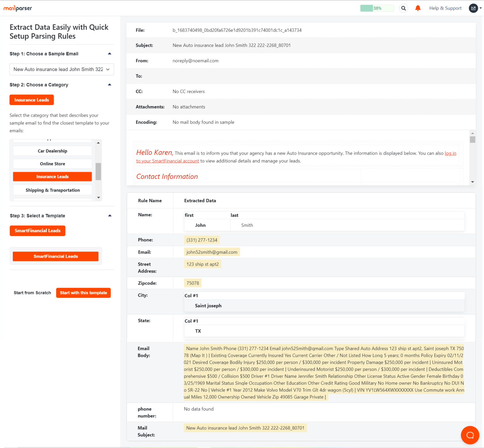Click the Start from Scratch option

point(32,293)
